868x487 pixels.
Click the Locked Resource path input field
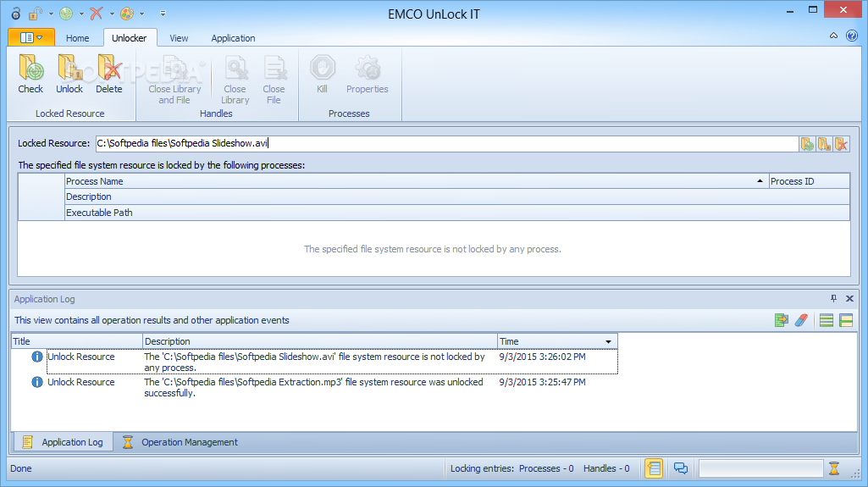(447, 143)
